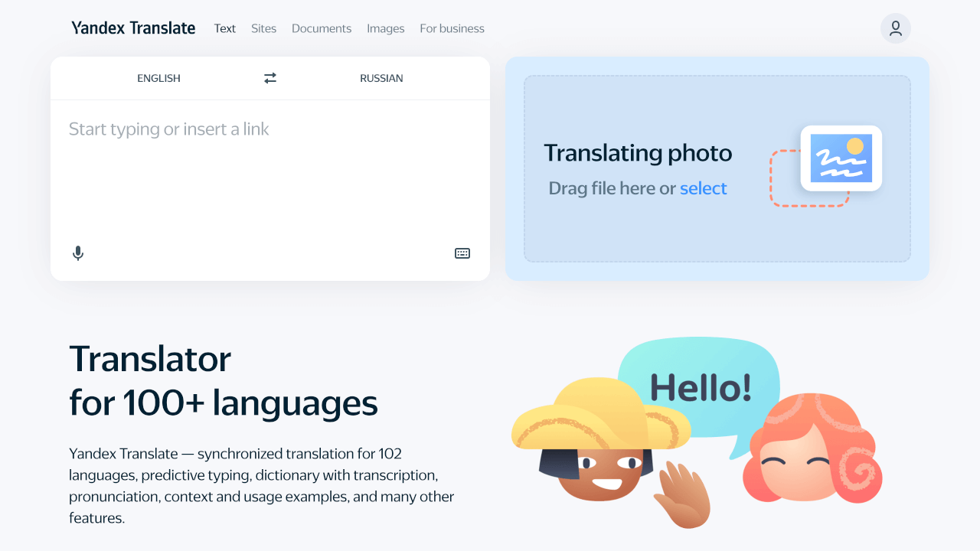
Task: Go to Yandex Translate home logo
Action: [x=133, y=28]
